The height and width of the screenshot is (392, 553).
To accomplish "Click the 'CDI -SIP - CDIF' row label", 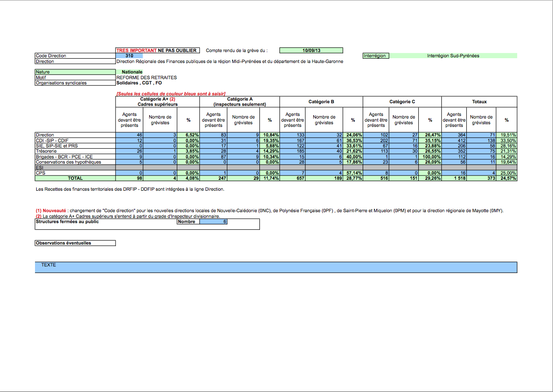I will click(x=75, y=140).
